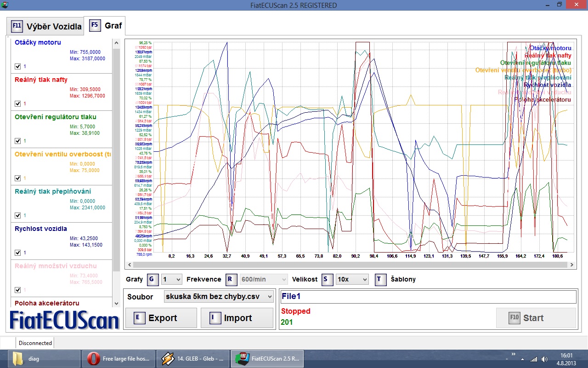Toggle the Rychlost vozidla checkbox

point(18,253)
